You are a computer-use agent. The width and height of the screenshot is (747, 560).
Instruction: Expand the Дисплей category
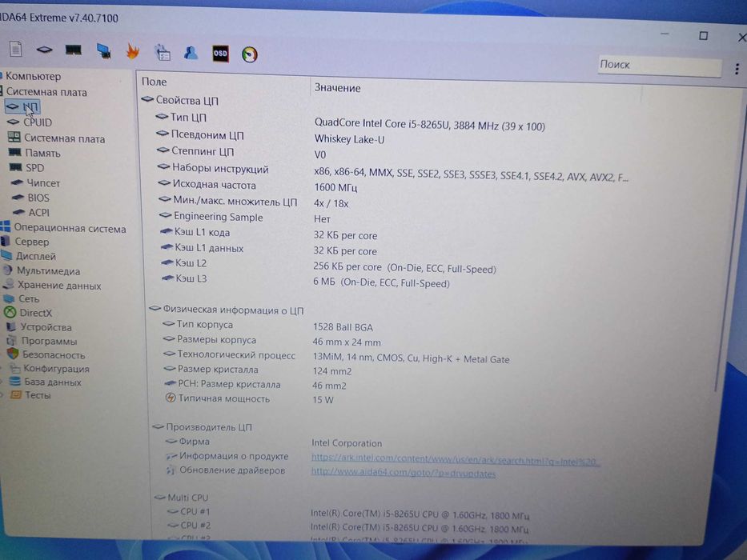pyautogui.click(x=36, y=256)
